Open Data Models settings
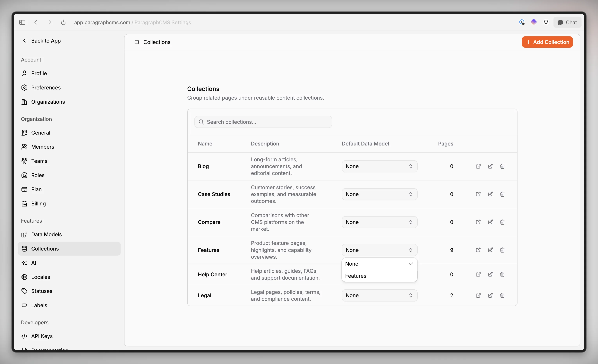This screenshot has height=364, width=598. [x=69, y=235]
